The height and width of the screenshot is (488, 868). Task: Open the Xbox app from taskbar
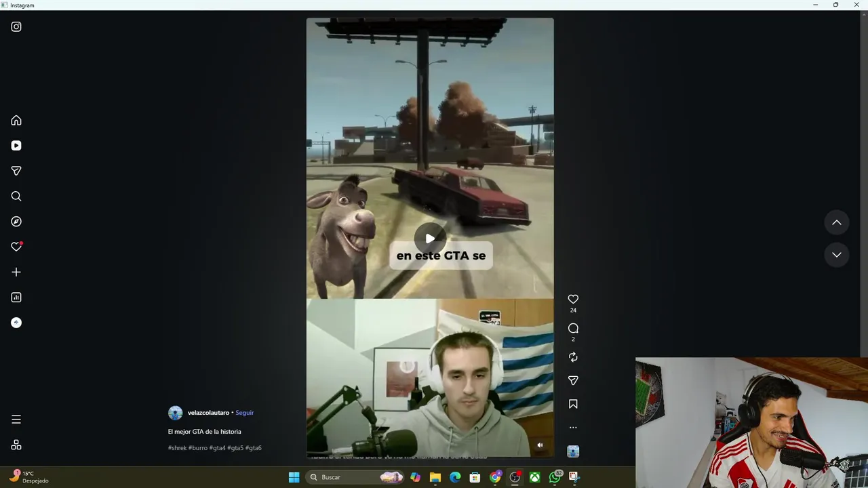tap(535, 477)
